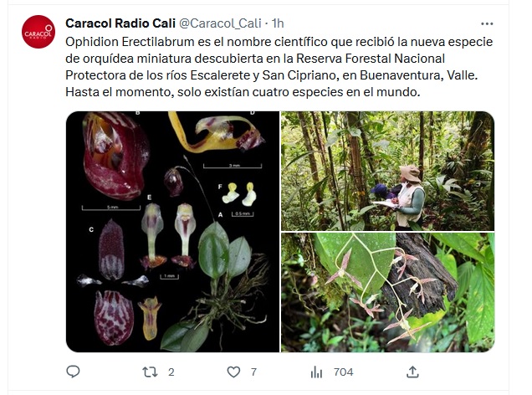This screenshot has height=395, width=532.
Task: Click the Caracol Radio Cali display name
Action: (120, 23)
